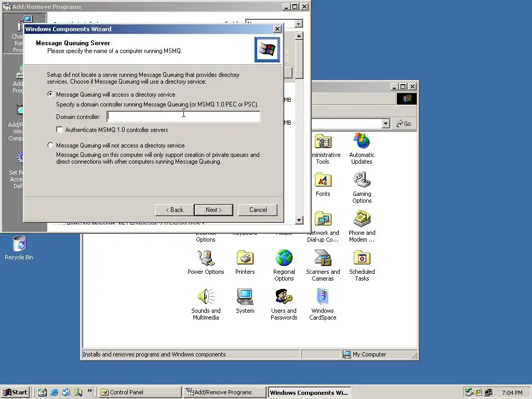Open Sounds and Multimedia icon
Screen dimensions: 532x399
[x=206, y=304]
